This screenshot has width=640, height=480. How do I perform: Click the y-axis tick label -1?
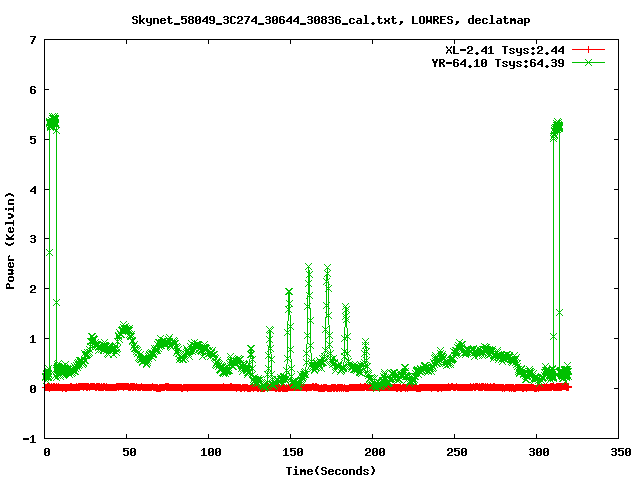click(29, 439)
